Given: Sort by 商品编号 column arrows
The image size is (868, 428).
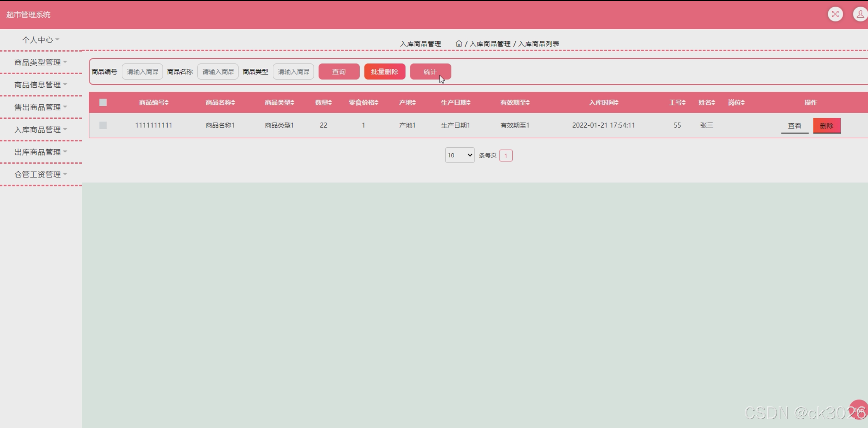Looking at the screenshot, I should [x=167, y=103].
